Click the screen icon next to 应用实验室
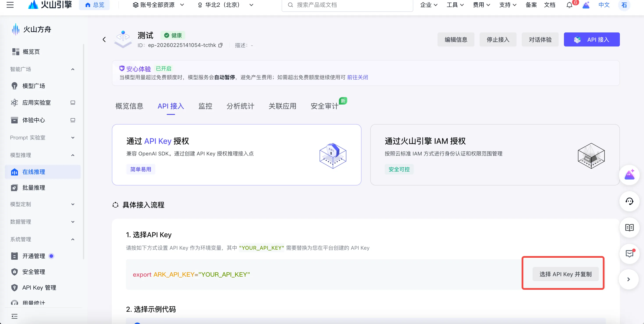644x324 pixels. tap(73, 103)
